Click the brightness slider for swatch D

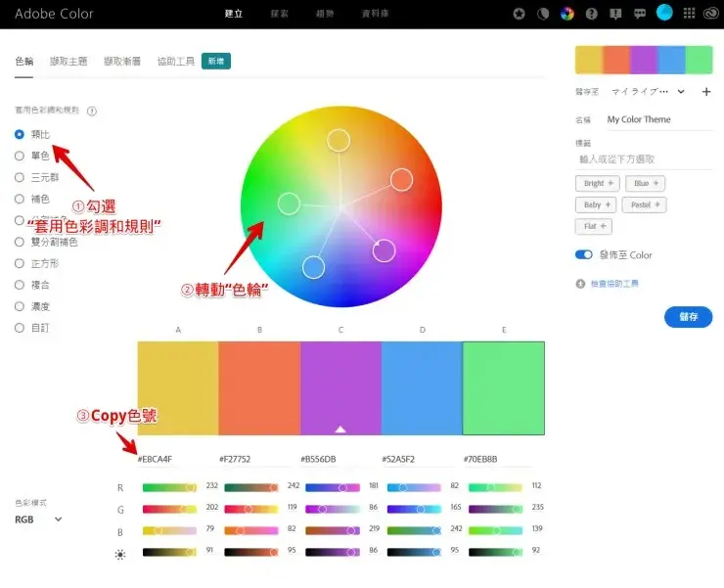click(x=414, y=552)
